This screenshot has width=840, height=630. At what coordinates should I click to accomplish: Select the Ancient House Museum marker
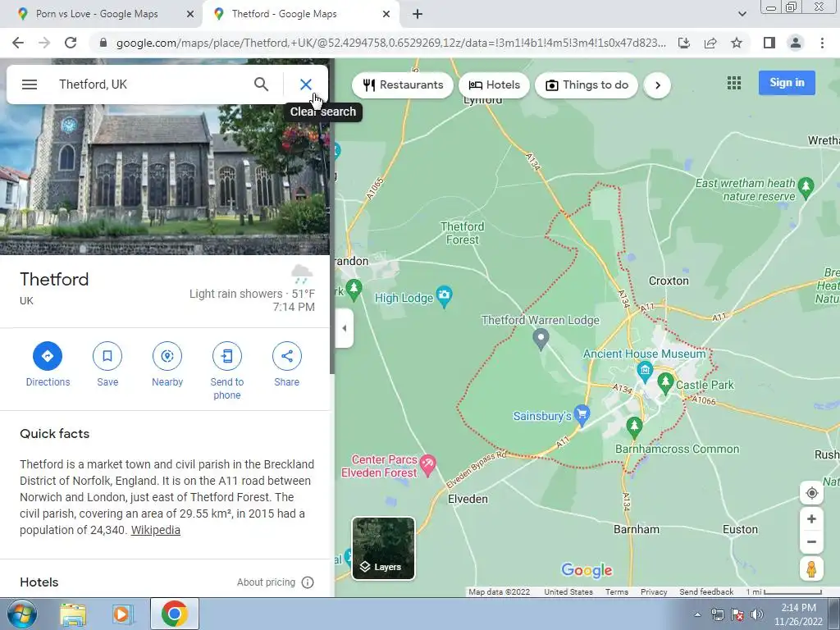645,371
